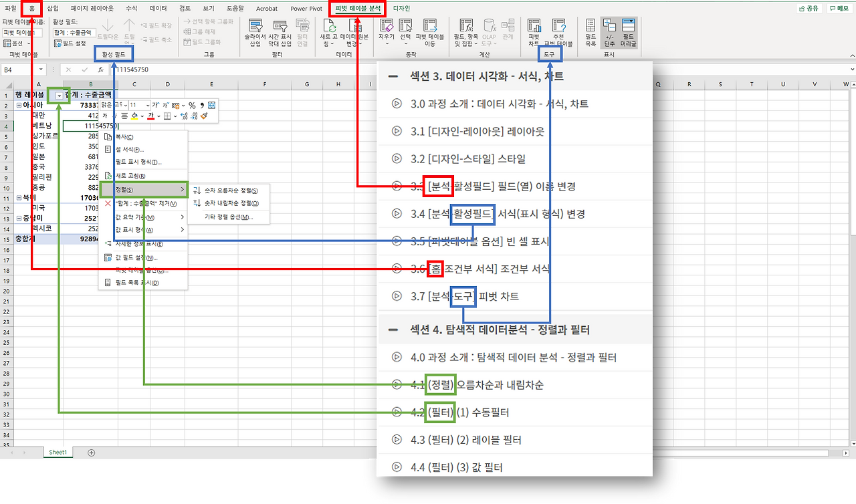The height and width of the screenshot is (504, 856).
Task: Add a new sheet with the + button
Action: (x=91, y=453)
